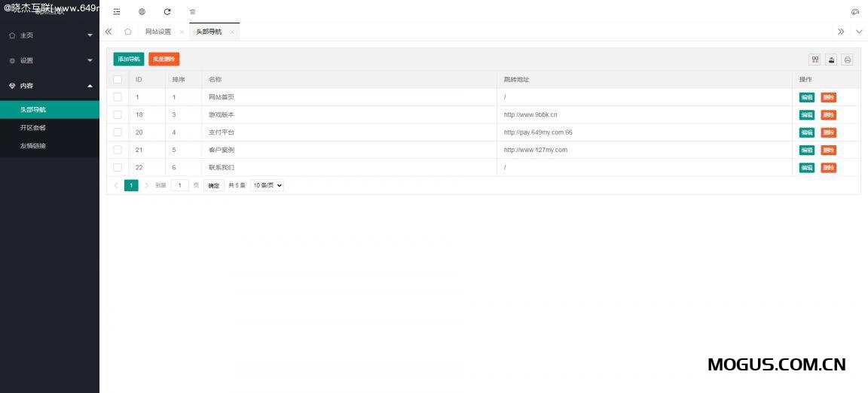Check the row checkbox for 网站首页
The width and height of the screenshot is (868, 393).
(118, 97)
